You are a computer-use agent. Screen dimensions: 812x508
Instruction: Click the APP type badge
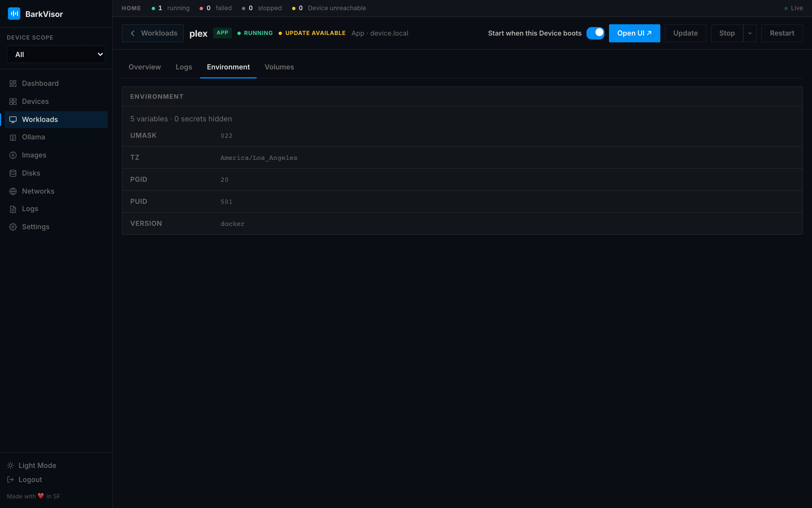click(222, 33)
